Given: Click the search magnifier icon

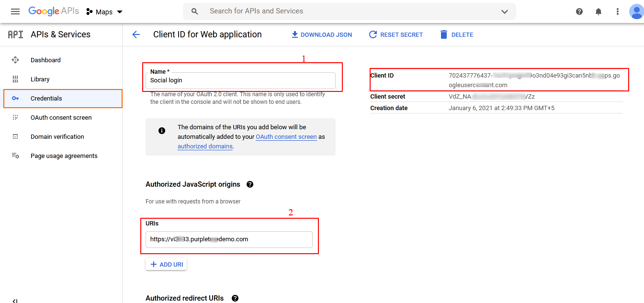Looking at the screenshot, I should coord(195,11).
